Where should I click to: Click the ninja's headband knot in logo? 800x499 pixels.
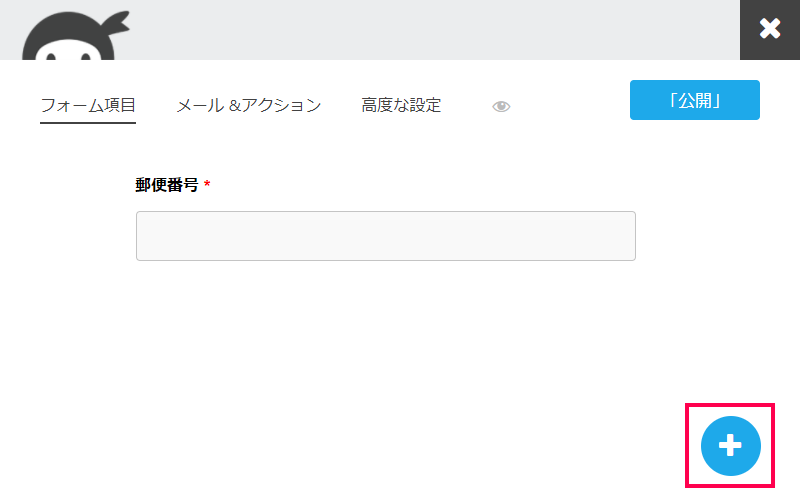click(116, 22)
